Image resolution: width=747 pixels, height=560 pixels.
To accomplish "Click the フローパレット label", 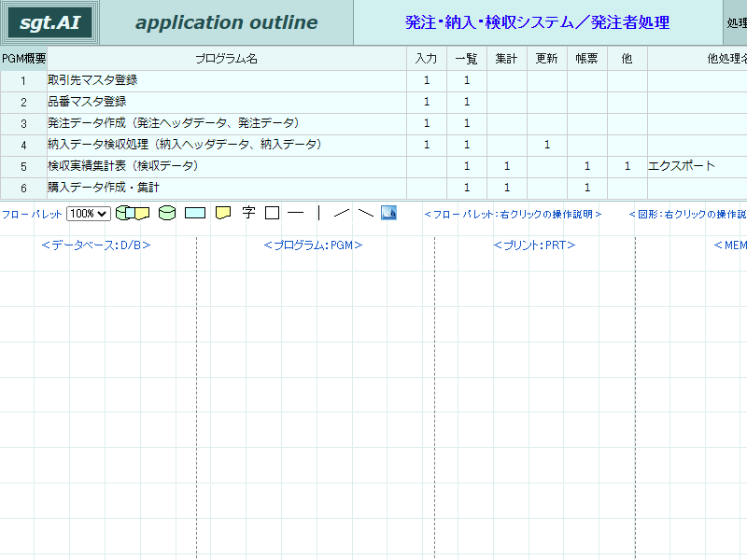I will pyautogui.click(x=32, y=215).
